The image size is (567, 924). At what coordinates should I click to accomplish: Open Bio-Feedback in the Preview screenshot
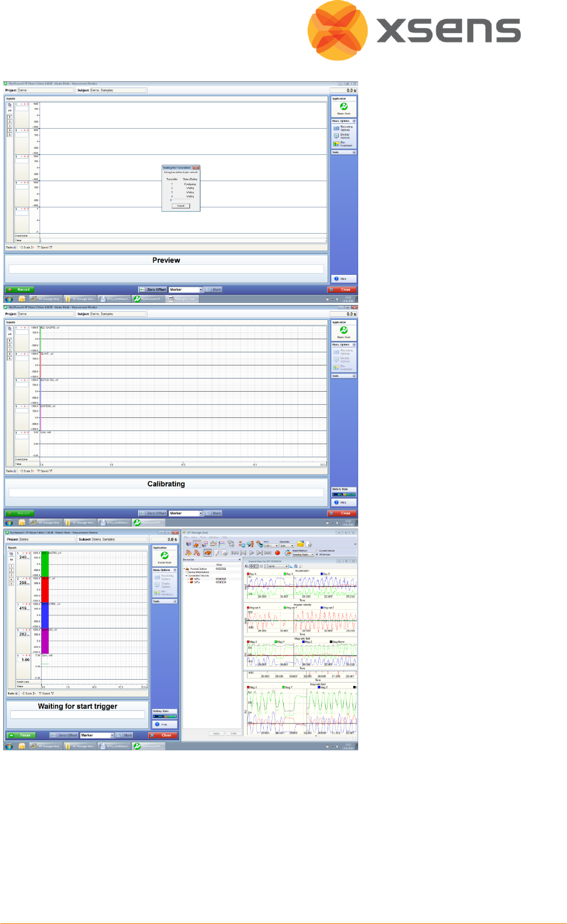(x=343, y=144)
